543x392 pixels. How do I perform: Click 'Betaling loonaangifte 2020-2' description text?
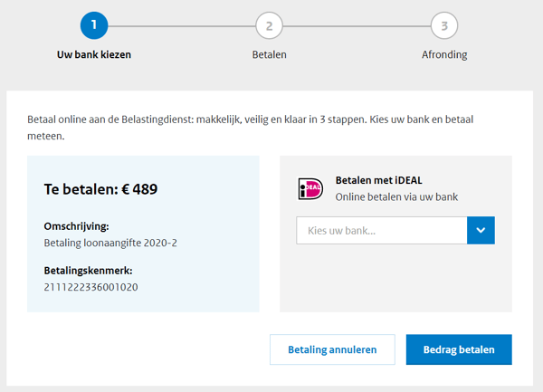110,243
